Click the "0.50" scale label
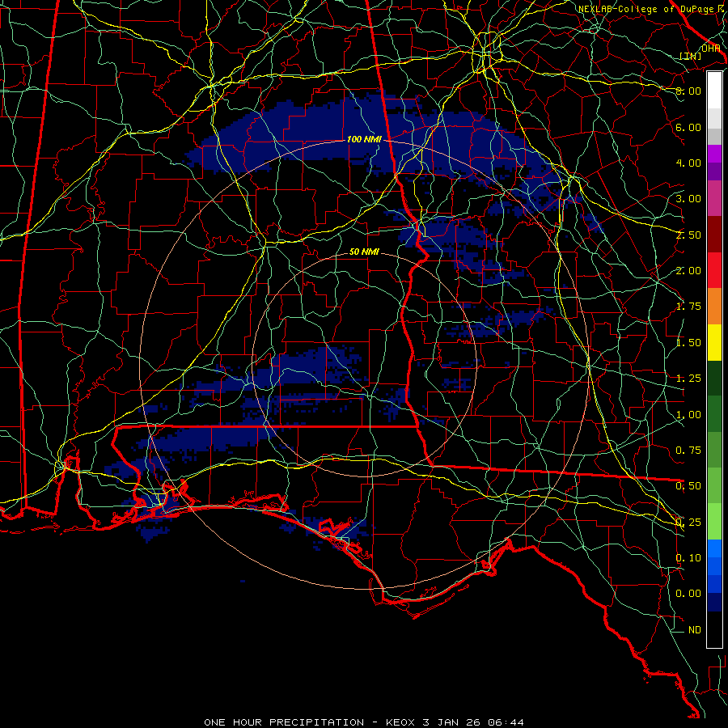 [x=688, y=486]
